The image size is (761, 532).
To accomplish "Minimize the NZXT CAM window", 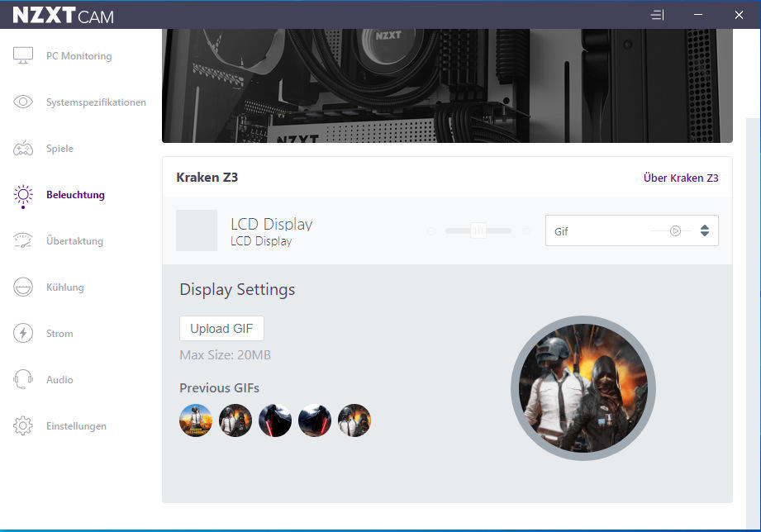I will pos(698,15).
